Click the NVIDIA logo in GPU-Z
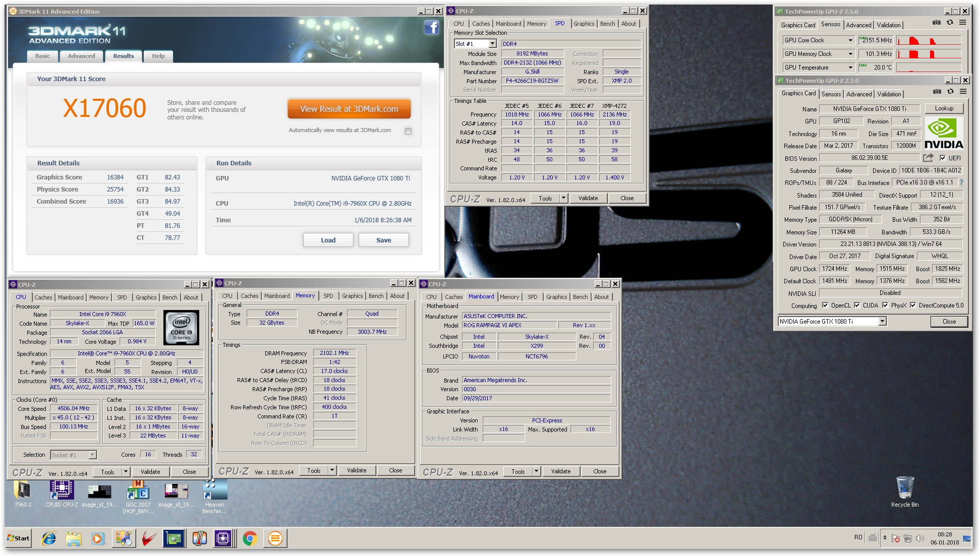980x556 pixels. point(944,134)
